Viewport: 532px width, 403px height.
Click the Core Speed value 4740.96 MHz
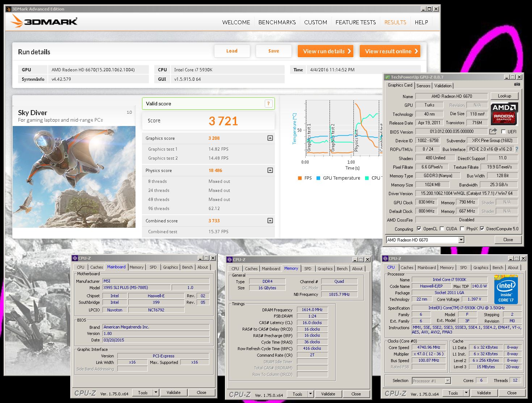pos(429,347)
